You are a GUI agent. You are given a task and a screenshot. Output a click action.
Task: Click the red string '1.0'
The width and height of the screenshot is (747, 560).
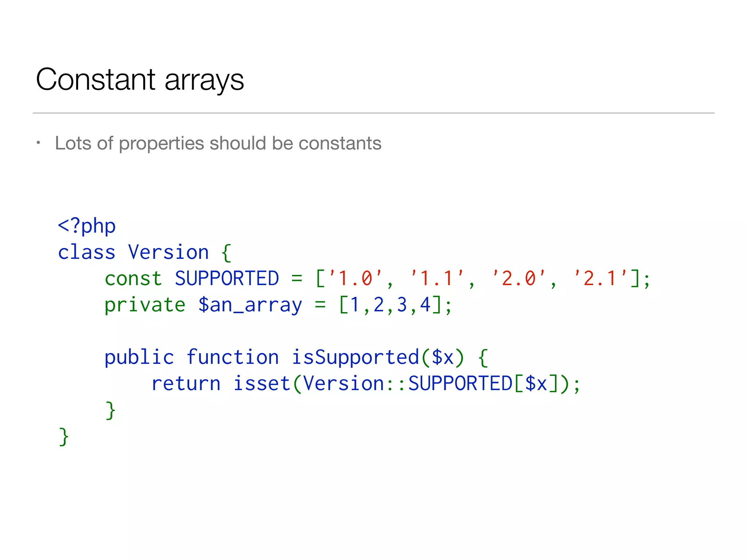point(355,279)
